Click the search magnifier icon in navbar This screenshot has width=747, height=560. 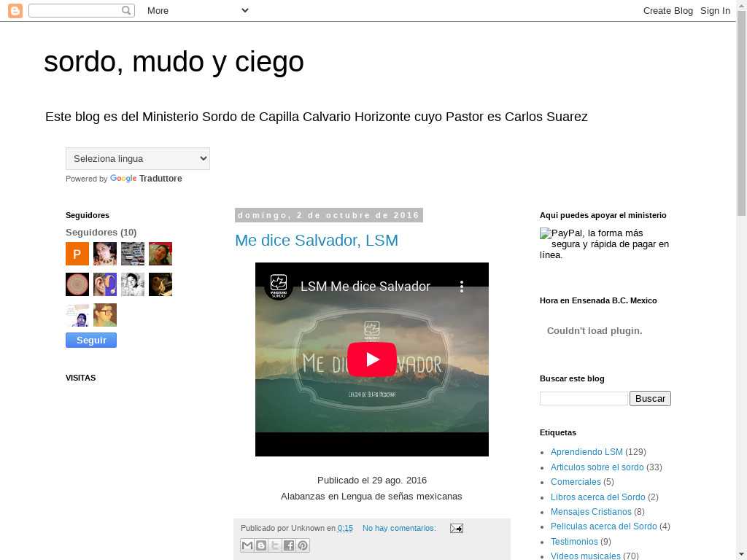[x=126, y=10]
